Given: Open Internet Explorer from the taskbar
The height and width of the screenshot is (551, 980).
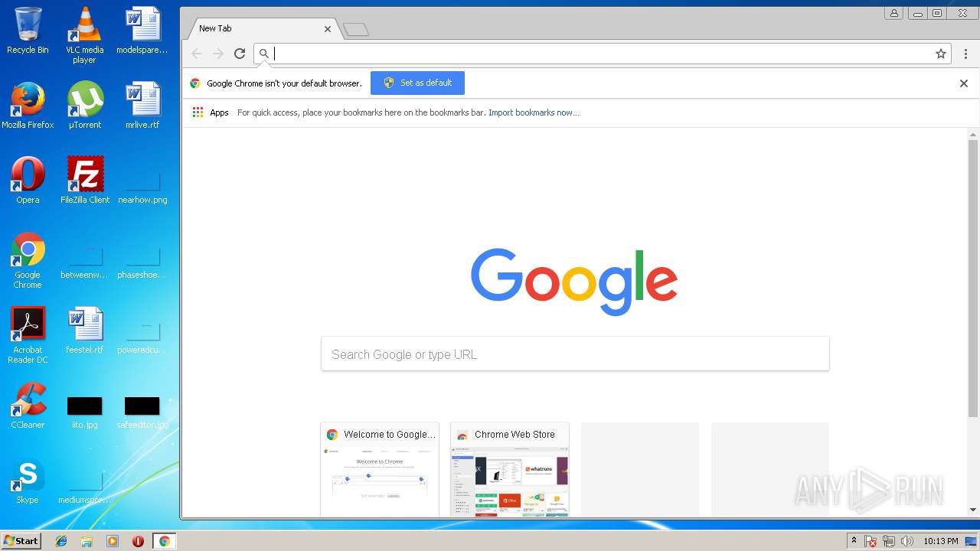Looking at the screenshot, I should pos(61,541).
